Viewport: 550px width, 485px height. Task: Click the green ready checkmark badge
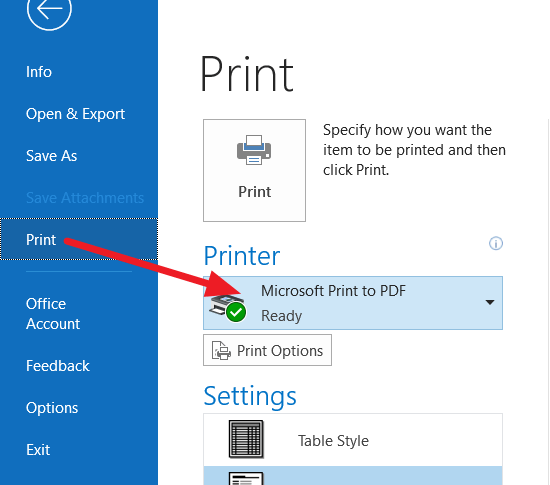coord(236,312)
